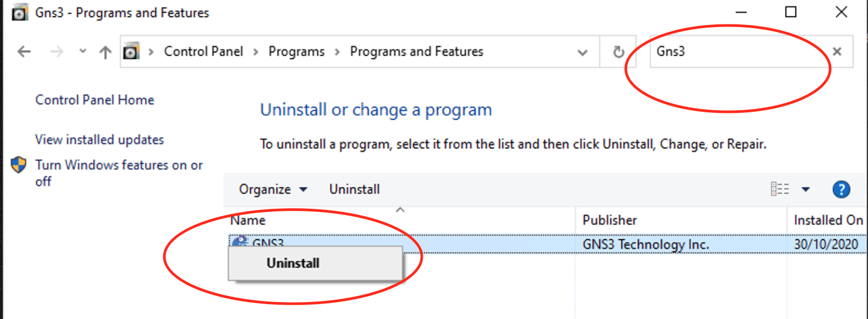Expand the address bar history dropdown

pos(582,52)
